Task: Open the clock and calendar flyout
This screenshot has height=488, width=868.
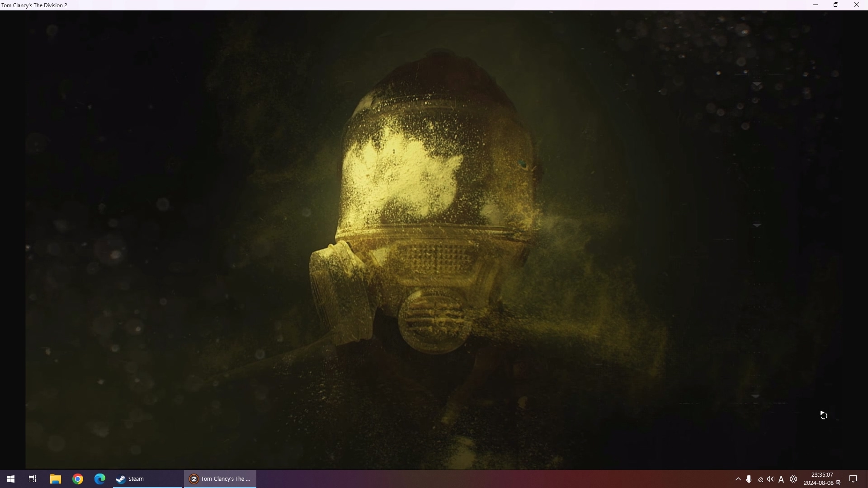Action: tap(822, 479)
